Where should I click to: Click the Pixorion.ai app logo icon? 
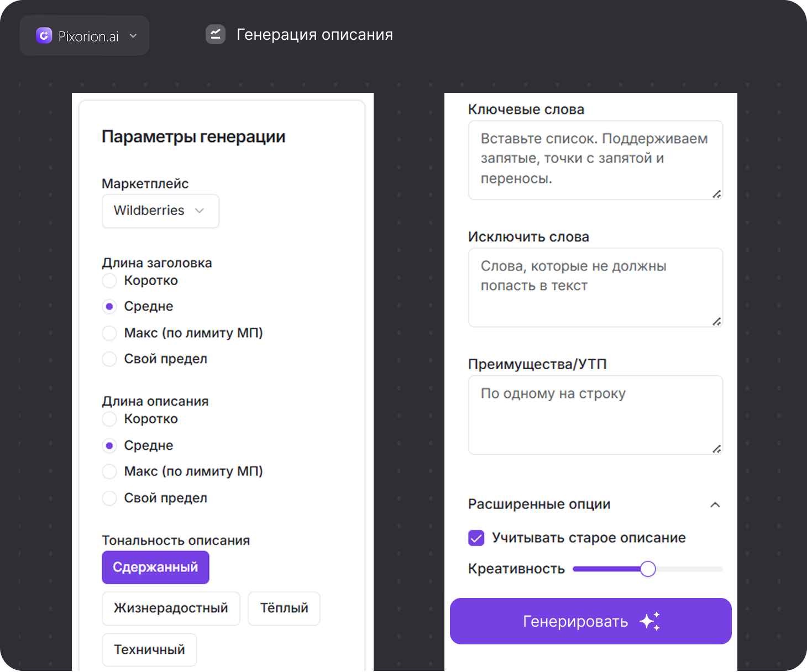pos(44,35)
